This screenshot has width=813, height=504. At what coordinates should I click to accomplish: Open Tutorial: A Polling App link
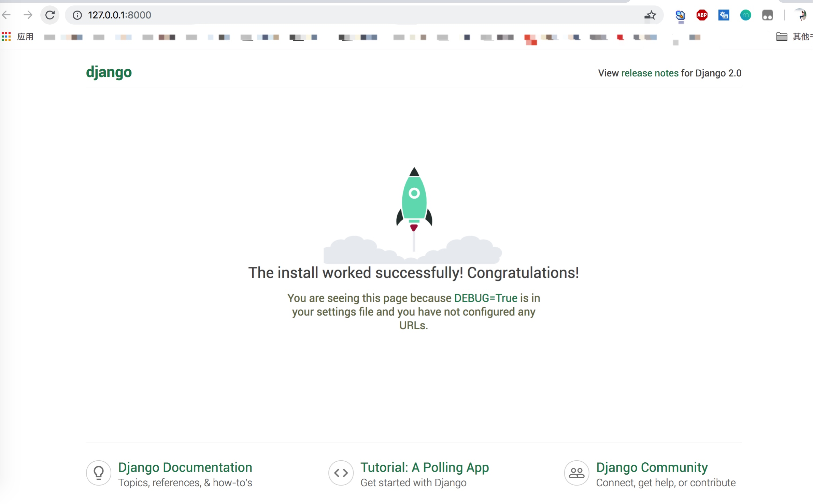(x=425, y=467)
